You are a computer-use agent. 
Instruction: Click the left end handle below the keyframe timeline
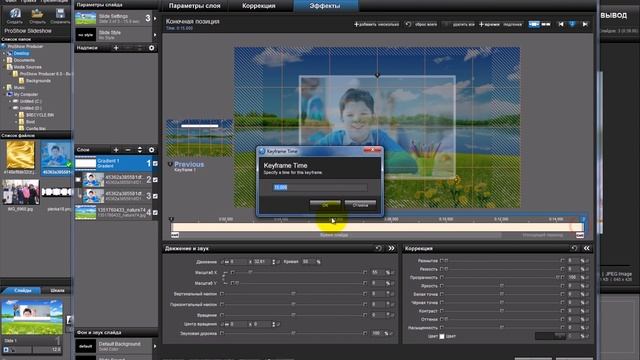click(175, 235)
